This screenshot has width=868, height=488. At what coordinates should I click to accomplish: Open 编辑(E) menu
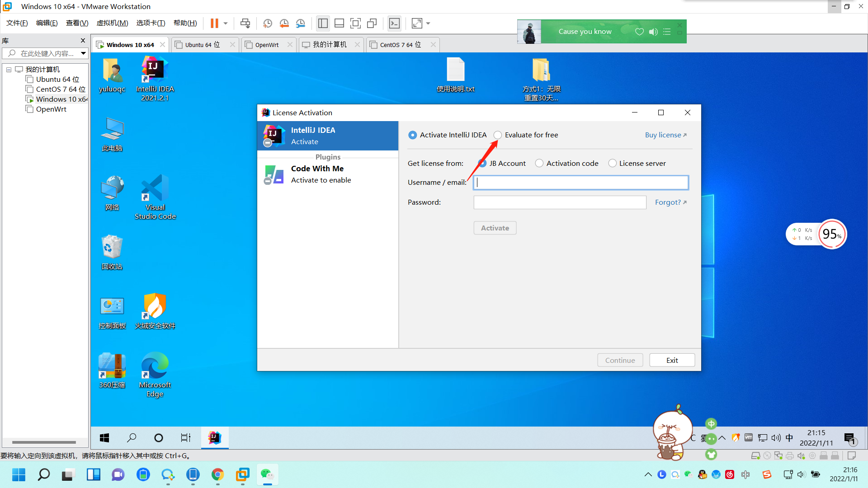click(x=47, y=23)
